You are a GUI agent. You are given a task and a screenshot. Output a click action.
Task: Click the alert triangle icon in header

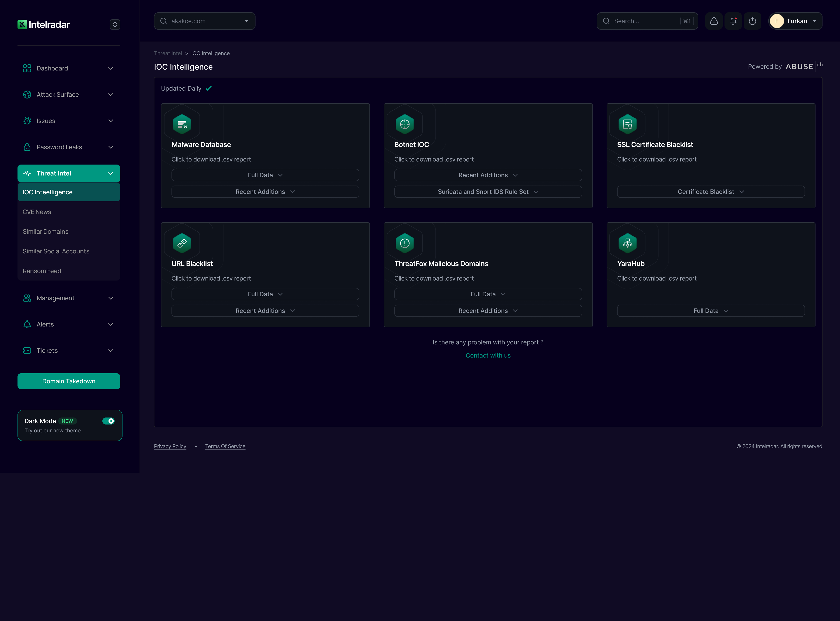pos(714,21)
